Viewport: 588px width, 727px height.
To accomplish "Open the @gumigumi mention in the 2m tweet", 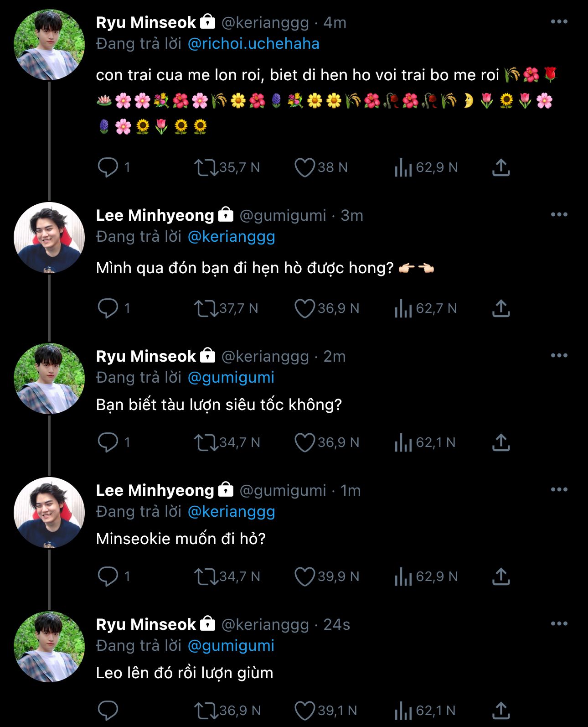I will (x=231, y=378).
